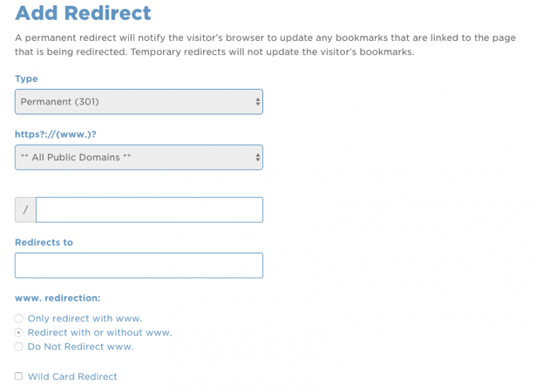Select the Only redirect with www. radio button
543x392 pixels.
point(19,319)
